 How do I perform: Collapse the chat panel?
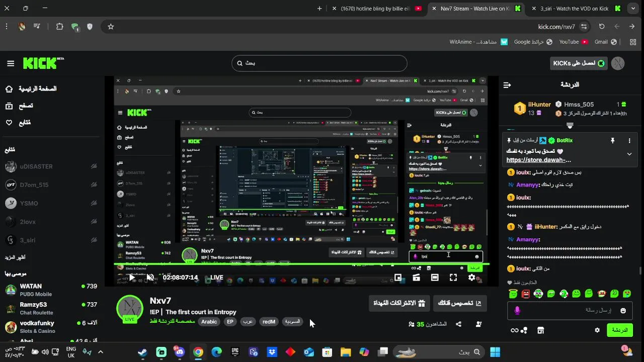(507, 85)
